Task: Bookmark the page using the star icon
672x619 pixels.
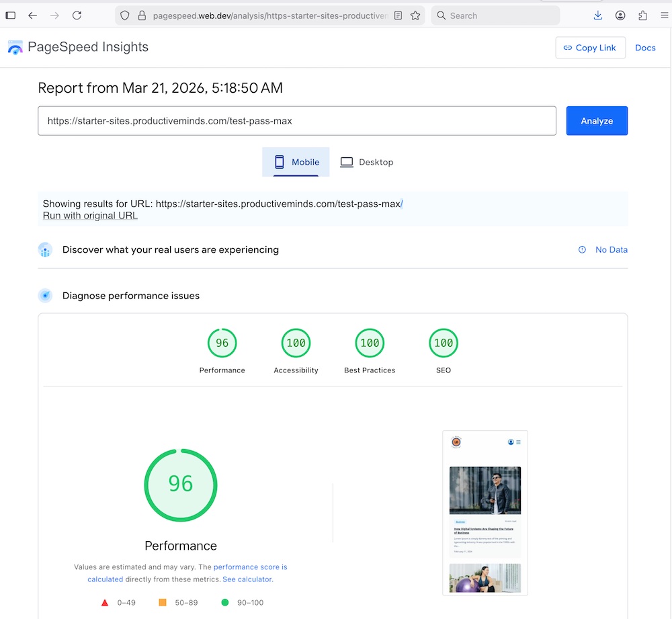Action: (x=415, y=15)
